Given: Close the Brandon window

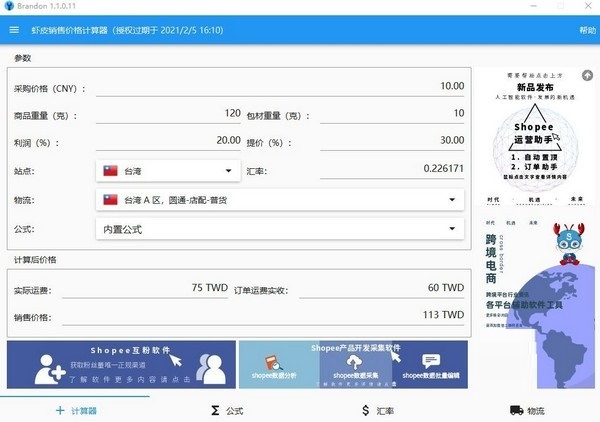Looking at the screenshot, I should (x=588, y=6).
